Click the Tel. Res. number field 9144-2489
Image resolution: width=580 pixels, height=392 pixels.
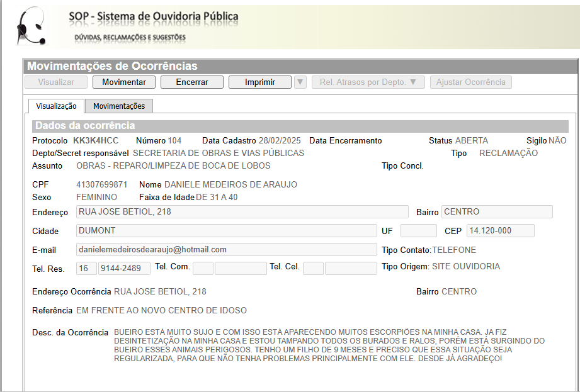124,269
